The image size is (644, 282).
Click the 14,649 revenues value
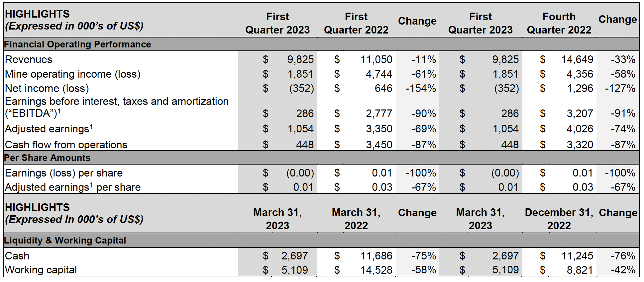pyautogui.click(x=577, y=60)
